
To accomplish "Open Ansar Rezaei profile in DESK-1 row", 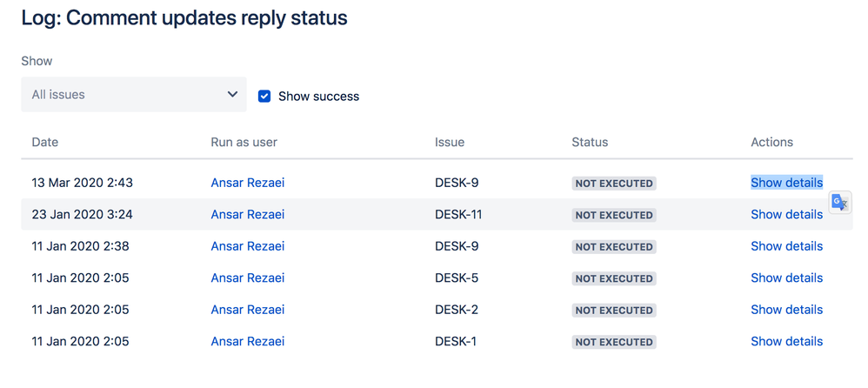I will (247, 342).
